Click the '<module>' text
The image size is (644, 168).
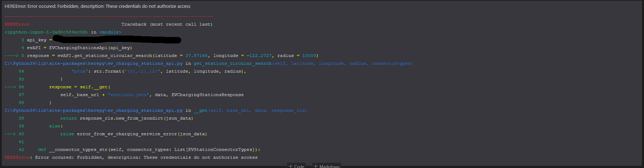(x=110, y=32)
